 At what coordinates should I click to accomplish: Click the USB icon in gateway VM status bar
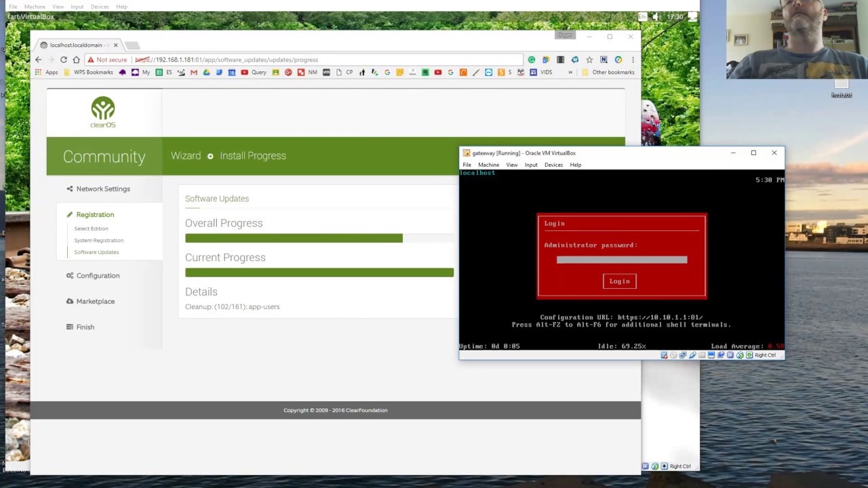[692, 355]
